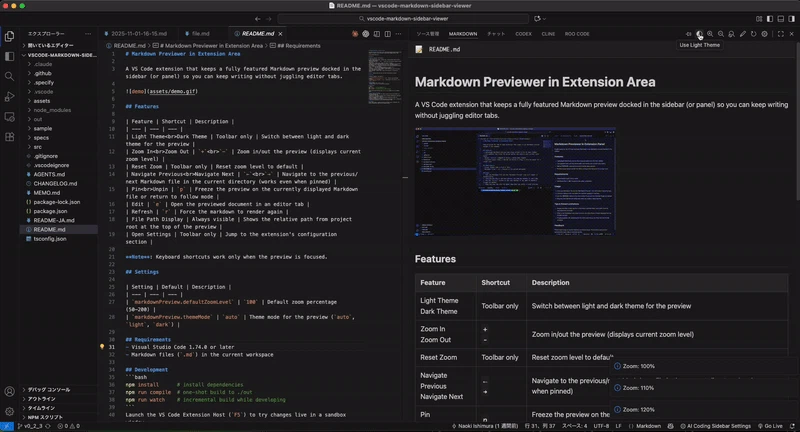Click LF end-of-line in status bar
This screenshot has width=800, height=432.
[x=618, y=426]
